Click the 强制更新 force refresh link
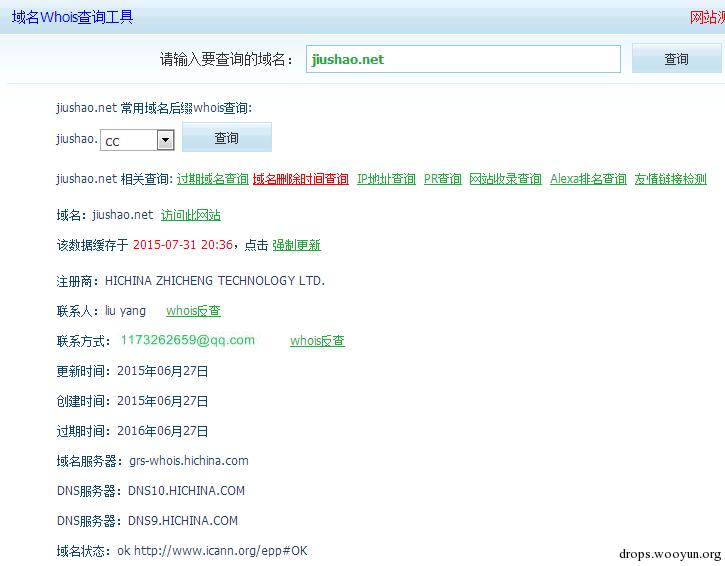Image resolution: width=725 pixels, height=566 pixels. coord(296,245)
